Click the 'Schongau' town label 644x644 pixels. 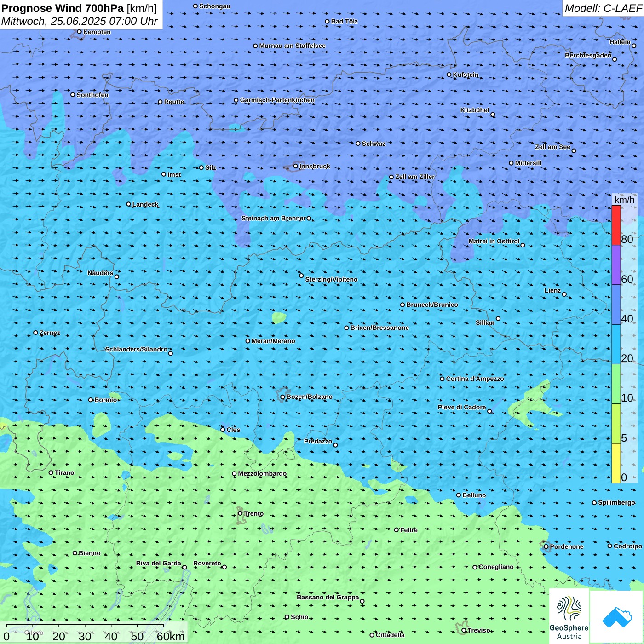coord(215,6)
